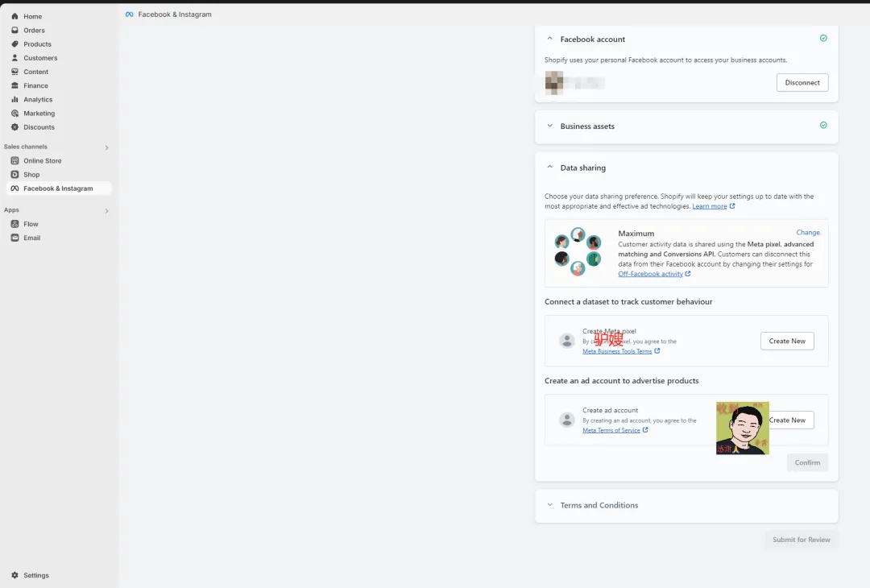This screenshot has height=588, width=870.
Task: Click the Maximum data sharing illustration
Action: pyautogui.click(x=578, y=252)
